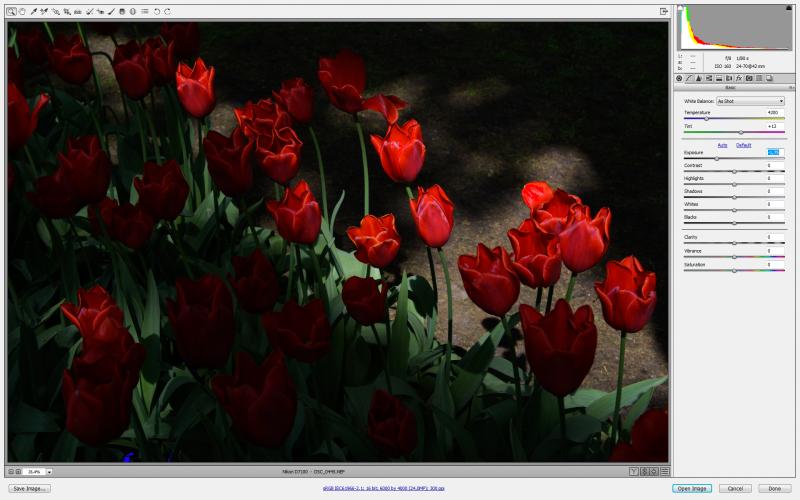
Task: Copy current settings to Before
Action: point(654,472)
